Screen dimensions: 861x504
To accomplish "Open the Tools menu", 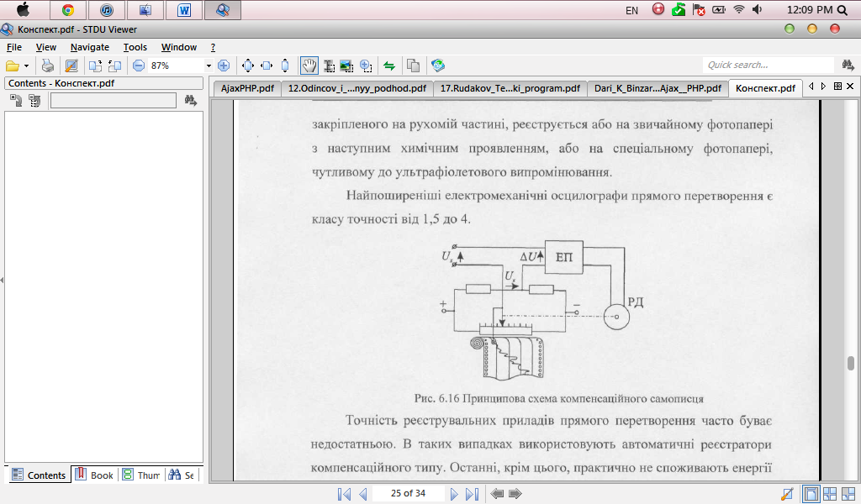I will (x=135, y=47).
